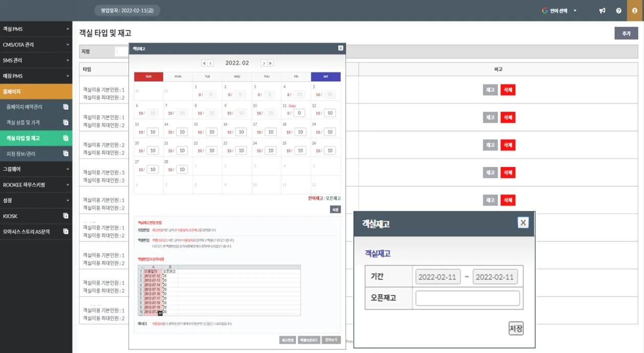Open the 언어 선택 language dropdown
The image size is (644, 353).
(560, 11)
